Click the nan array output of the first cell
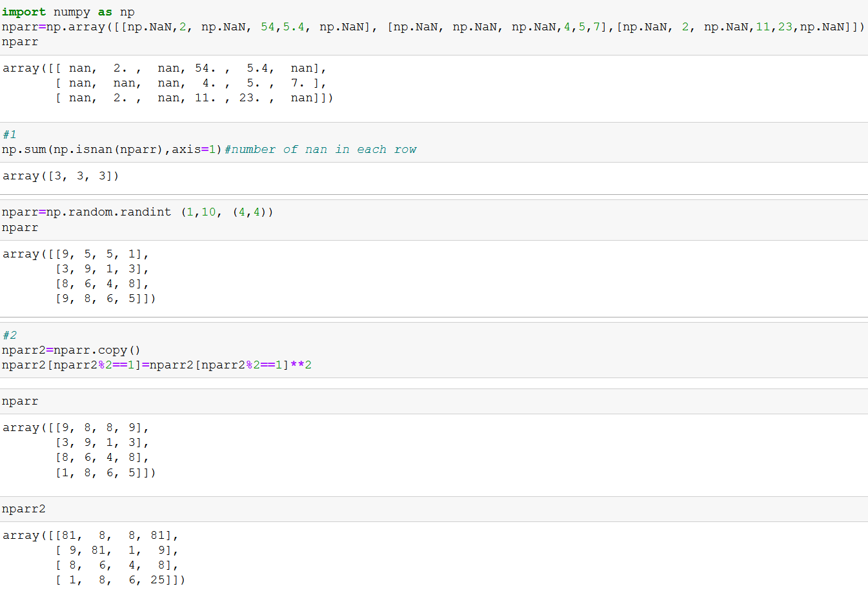Screen dimensions: 868x604 point(168,83)
